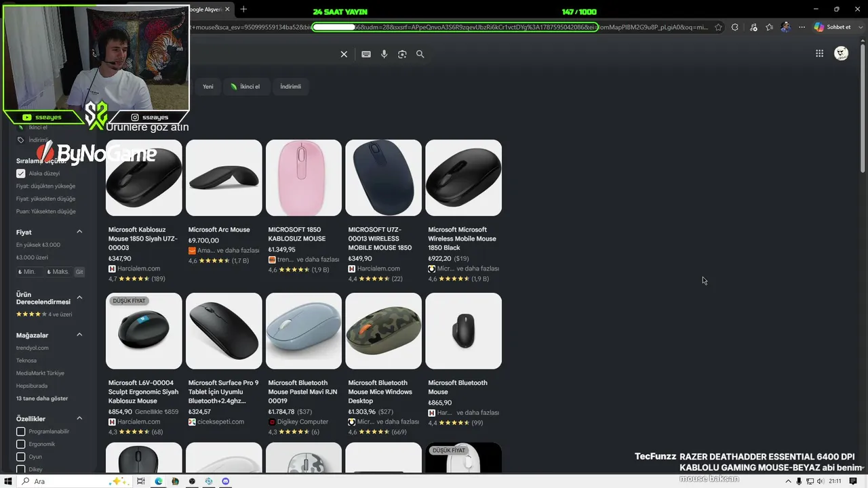868x488 pixels.
Task: Open Task View on the taskbar
Action: [141, 481]
